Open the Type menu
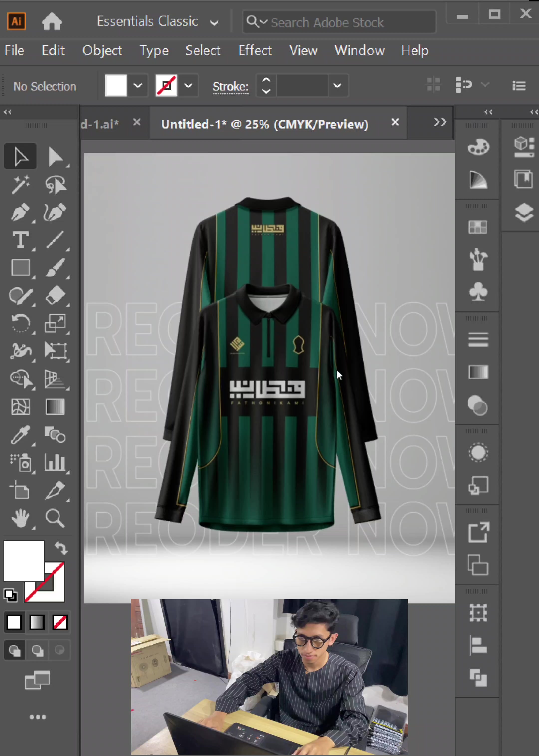The image size is (539, 756). tap(154, 50)
